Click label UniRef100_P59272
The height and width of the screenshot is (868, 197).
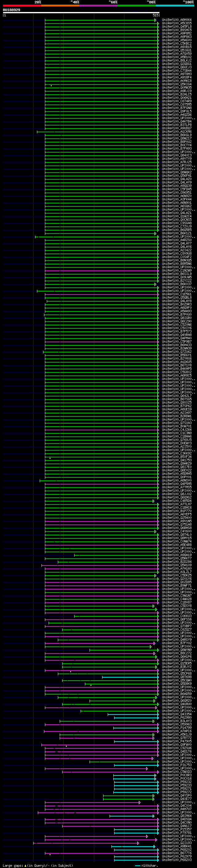[x=177, y=792]
